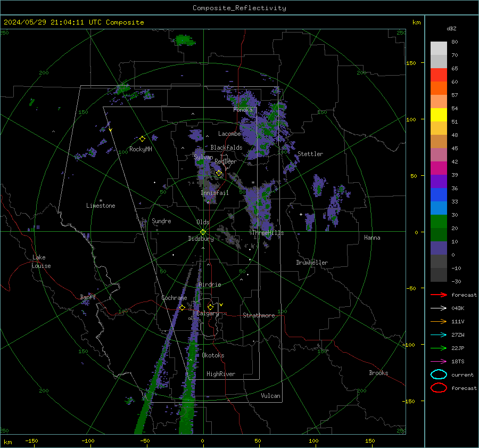
Task: Click the green echo cell at top of map
Action: tap(184, 40)
